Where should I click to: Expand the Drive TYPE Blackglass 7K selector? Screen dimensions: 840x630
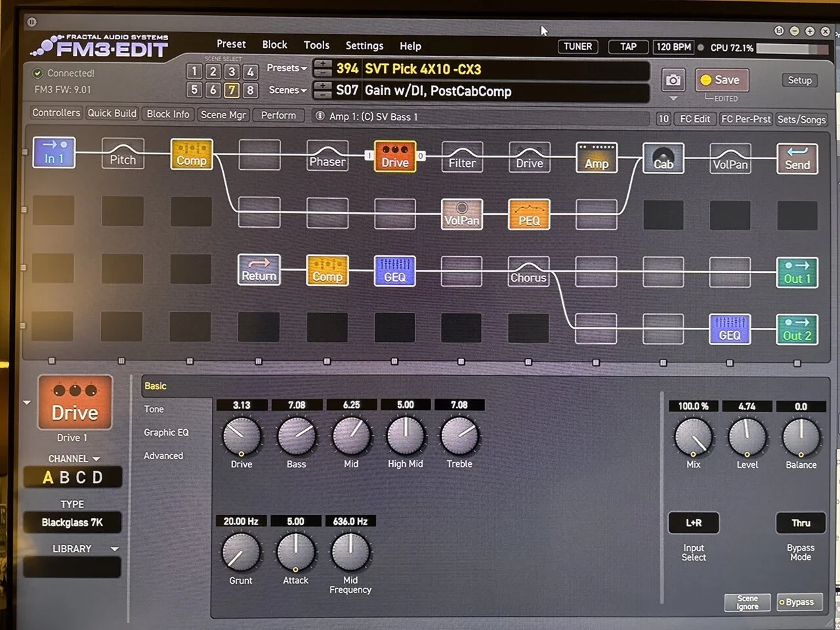tap(72, 522)
